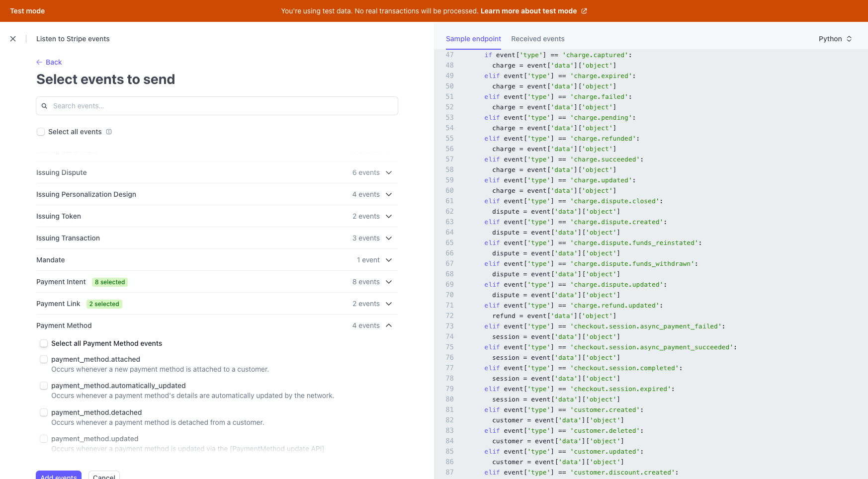This screenshot has height=479, width=868.
Task: Click 'charge.succeeded' in code line 57
Action: point(605,160)
